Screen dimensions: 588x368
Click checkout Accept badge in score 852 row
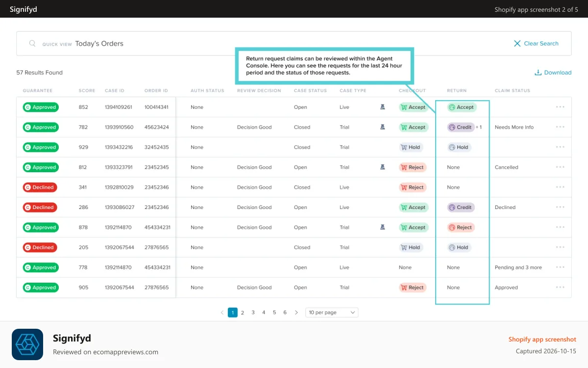[x=414, y=107]
